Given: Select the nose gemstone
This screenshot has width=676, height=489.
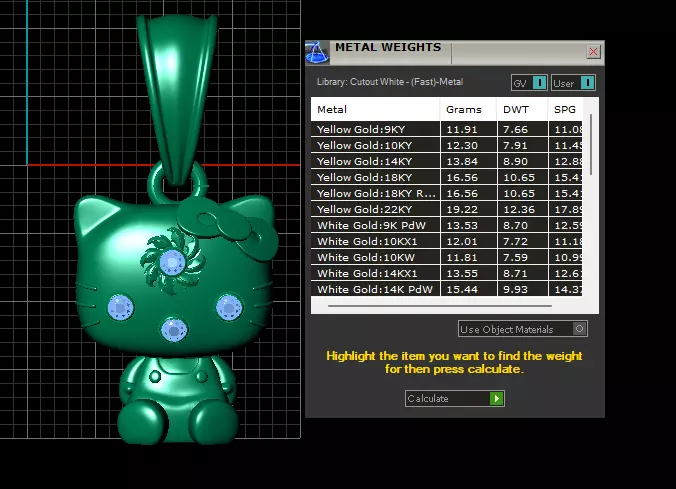Looking at the screenshot, I should (x=174, y=330).
